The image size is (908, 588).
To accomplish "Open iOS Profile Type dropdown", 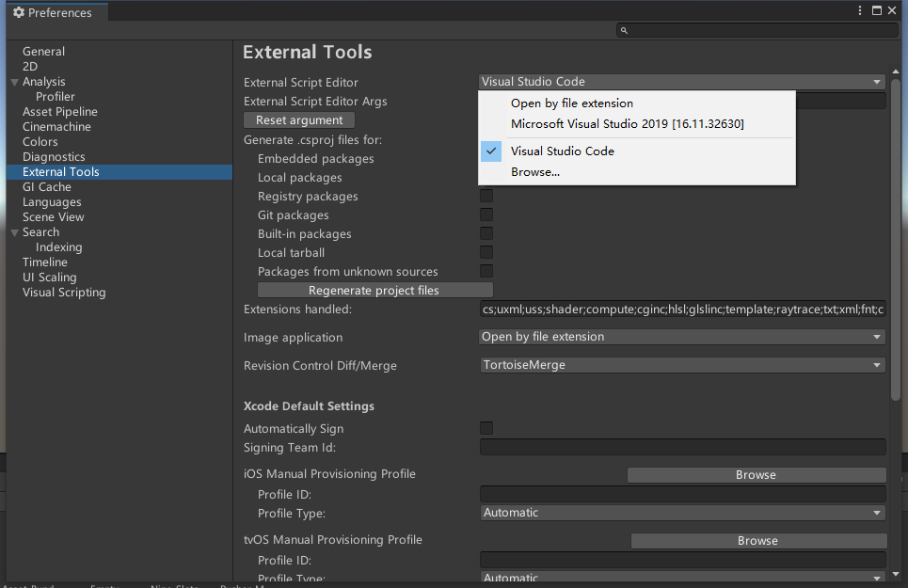I will (x=682, y=513).
